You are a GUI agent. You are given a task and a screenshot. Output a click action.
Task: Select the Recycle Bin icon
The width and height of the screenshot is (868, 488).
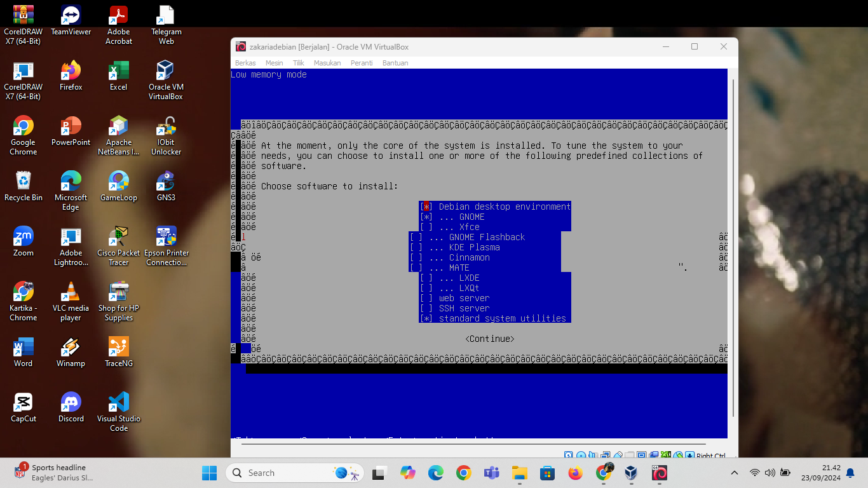click(x=24, y=187)
